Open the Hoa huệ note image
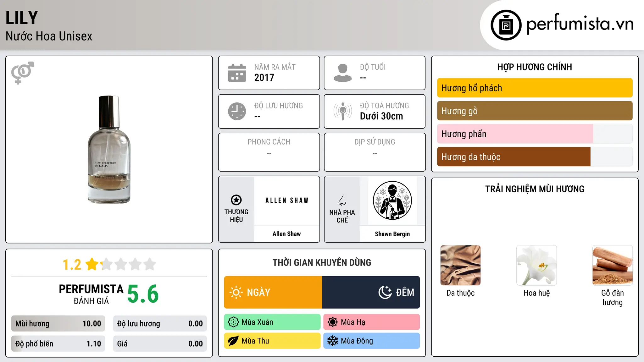Image resolution: width=644 pixels, height=362 pixels. click(536, 265)
